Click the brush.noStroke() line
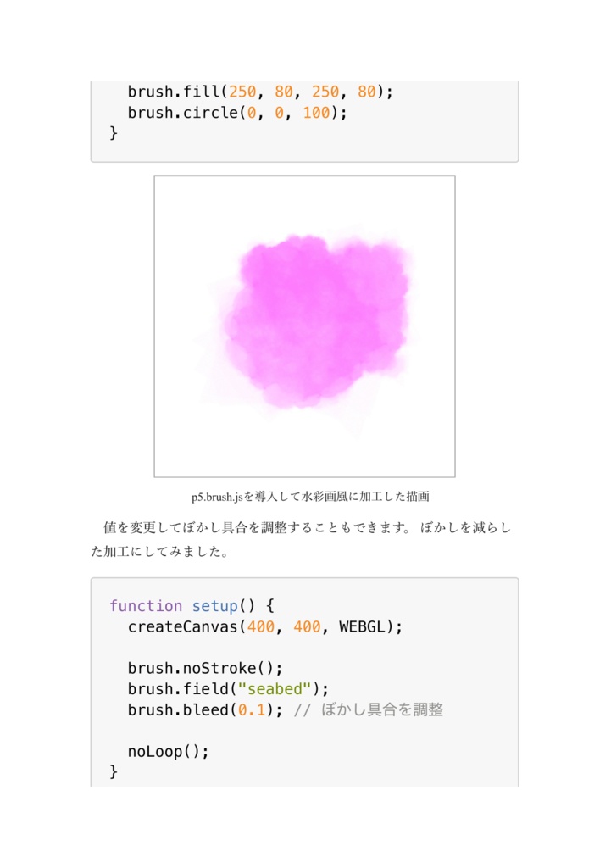611x868 pixels. point(205,668)
